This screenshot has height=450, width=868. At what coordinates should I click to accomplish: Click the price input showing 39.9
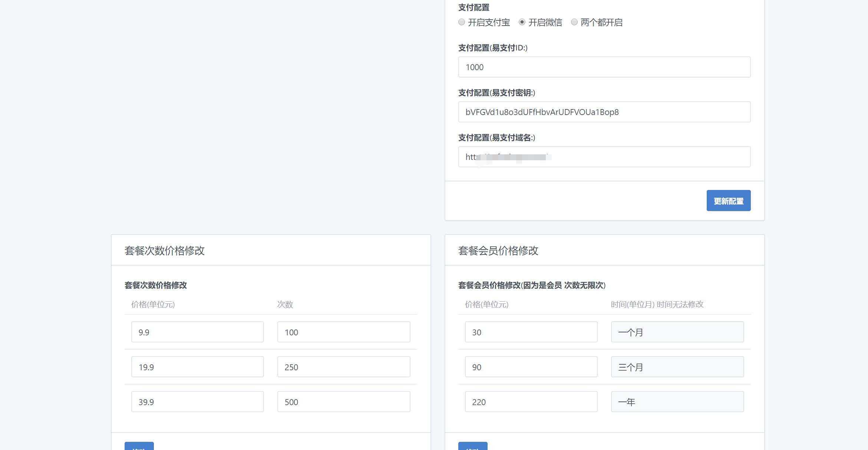[x=197, y=401]
